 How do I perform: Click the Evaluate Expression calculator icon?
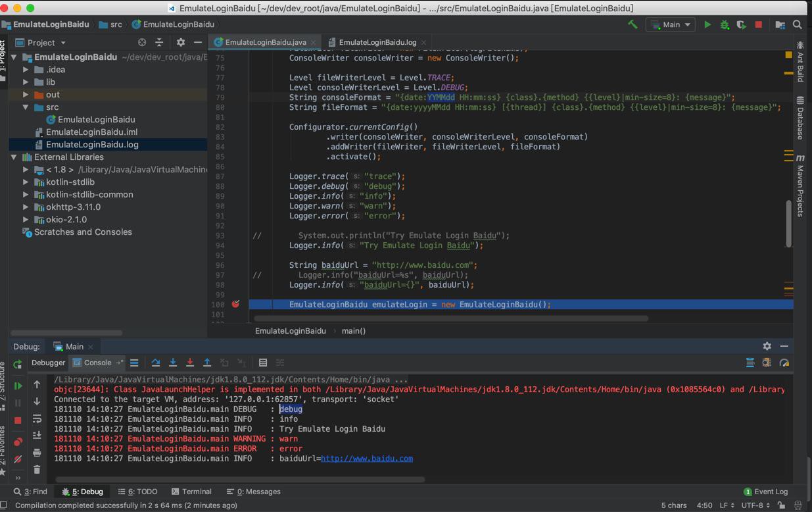[x=262, y=363]
